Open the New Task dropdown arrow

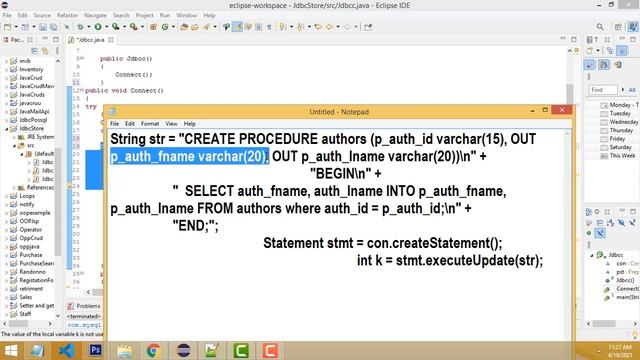pyautogui.click(x=598, y=51)
